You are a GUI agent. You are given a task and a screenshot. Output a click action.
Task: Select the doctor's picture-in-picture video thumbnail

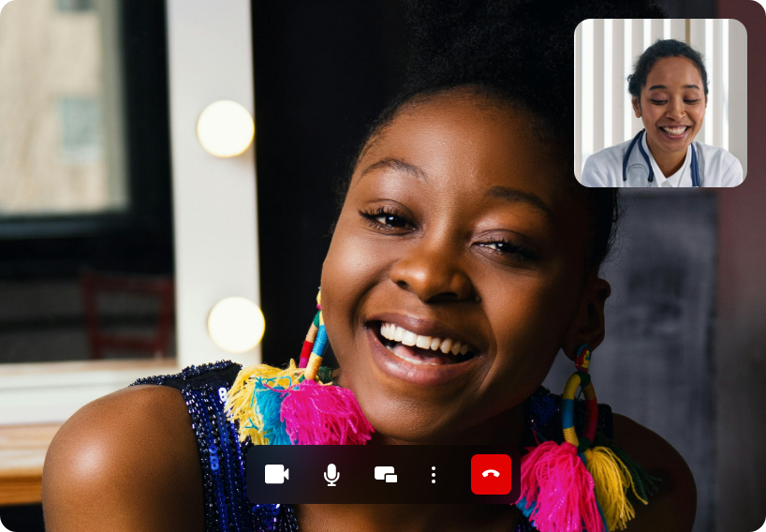(x=660, y=103)
